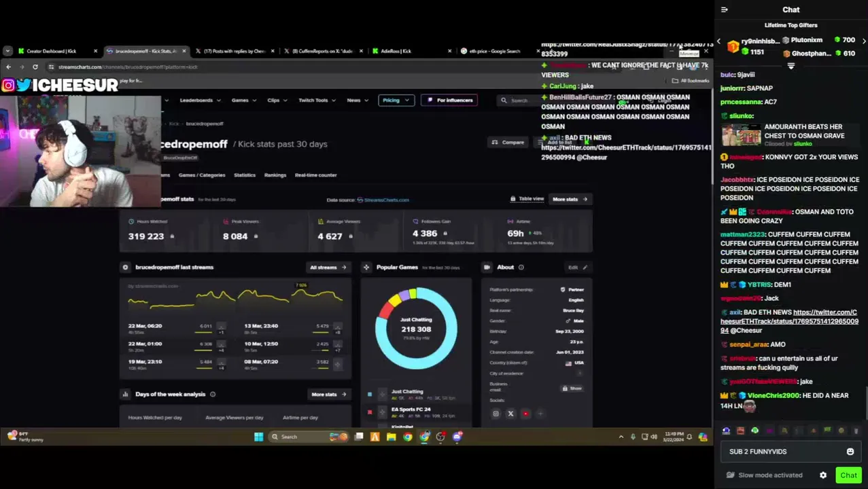Send message with green Chat button
Screen dimensions: 868x489
(x=848, y=475)
